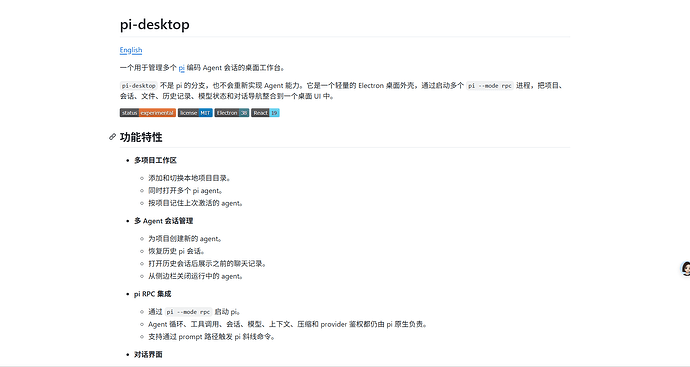The image size is (690, 367).
Task: Click the 打开历史会话后展示之前的聊天记录 item
Action: [x=207, y=264]
